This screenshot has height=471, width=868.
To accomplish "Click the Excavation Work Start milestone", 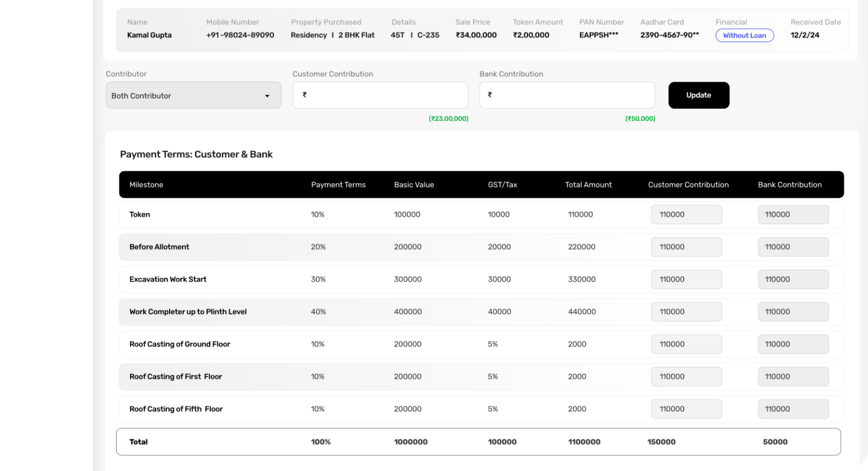I will click(x=168, y=279).
